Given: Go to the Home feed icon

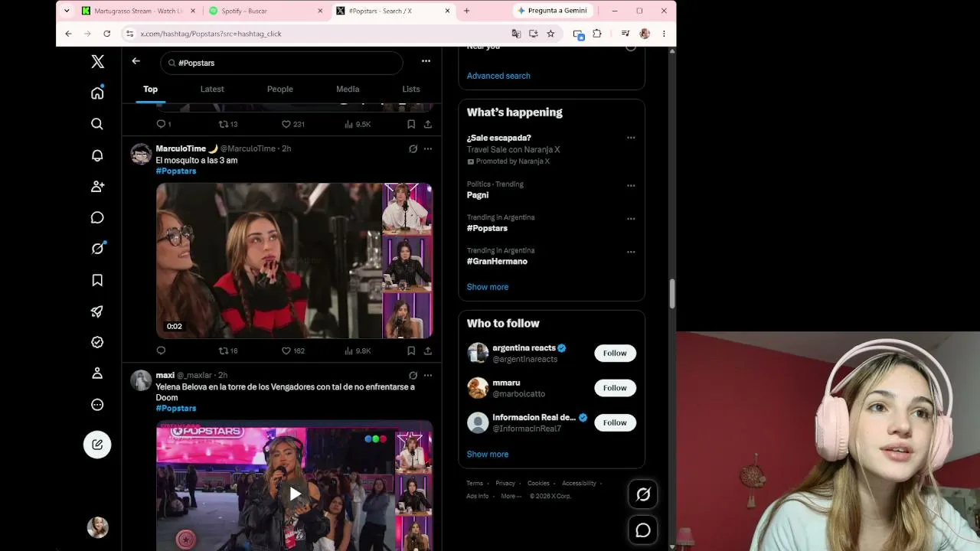Looking at the screenshot, I should coord(97,93).
